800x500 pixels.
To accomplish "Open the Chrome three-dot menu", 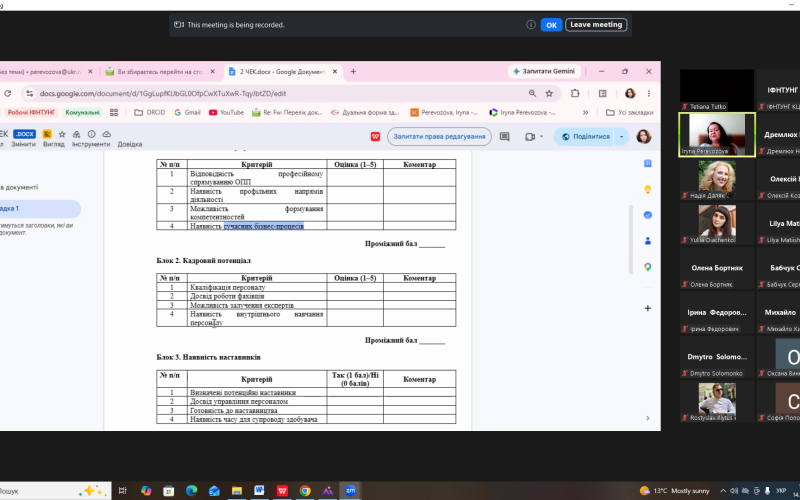I will [x=648, y=93].
